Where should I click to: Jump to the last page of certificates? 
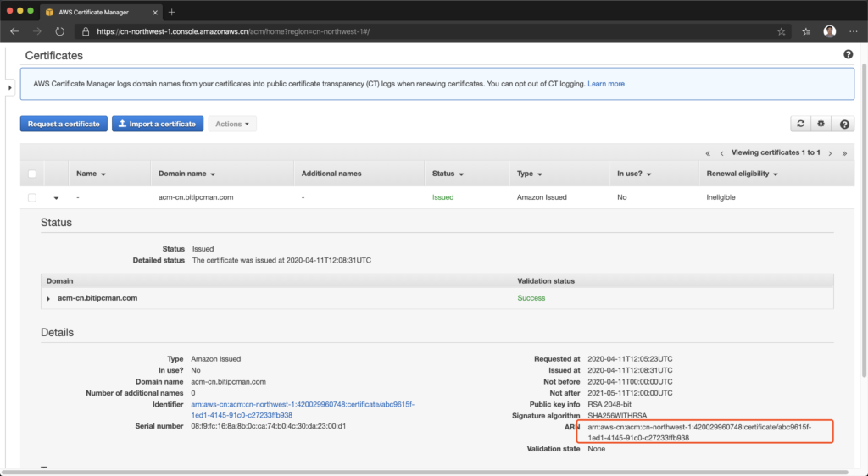(844, 153)
